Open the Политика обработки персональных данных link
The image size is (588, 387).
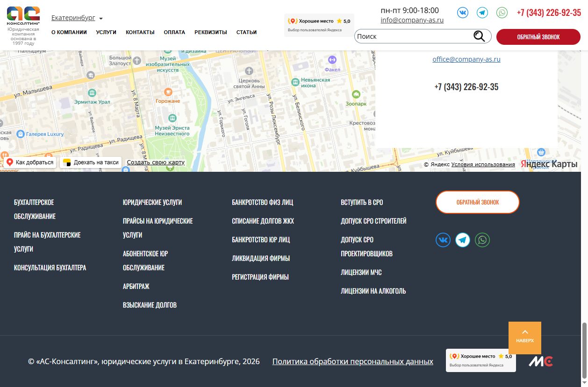coord(353,361)
